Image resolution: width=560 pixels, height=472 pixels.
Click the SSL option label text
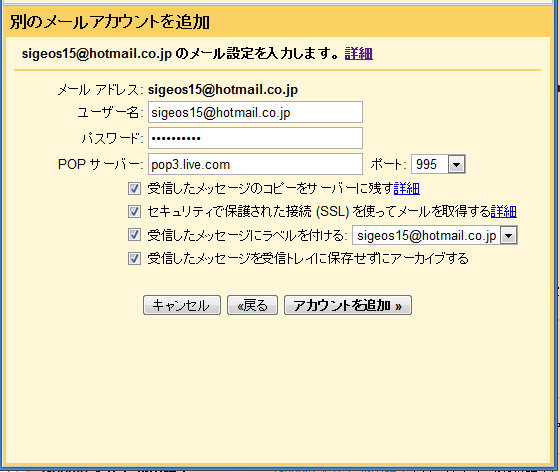click(319, 211)
